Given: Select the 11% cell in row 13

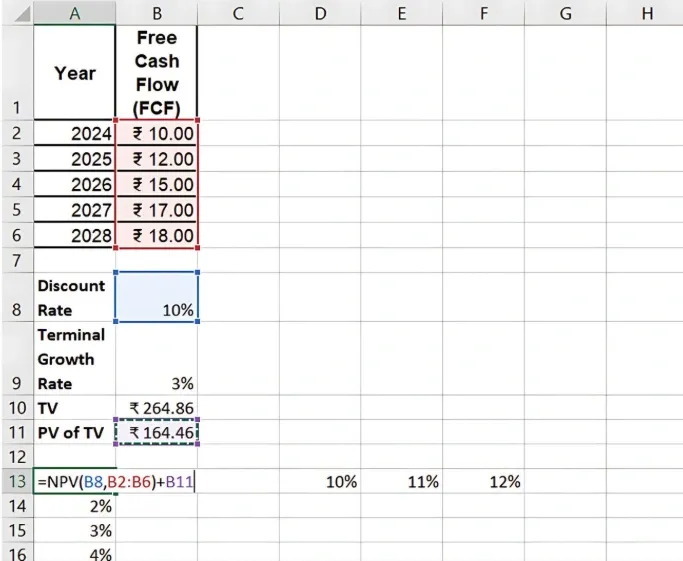Looking at the screenshot, I should pos(402,481).
